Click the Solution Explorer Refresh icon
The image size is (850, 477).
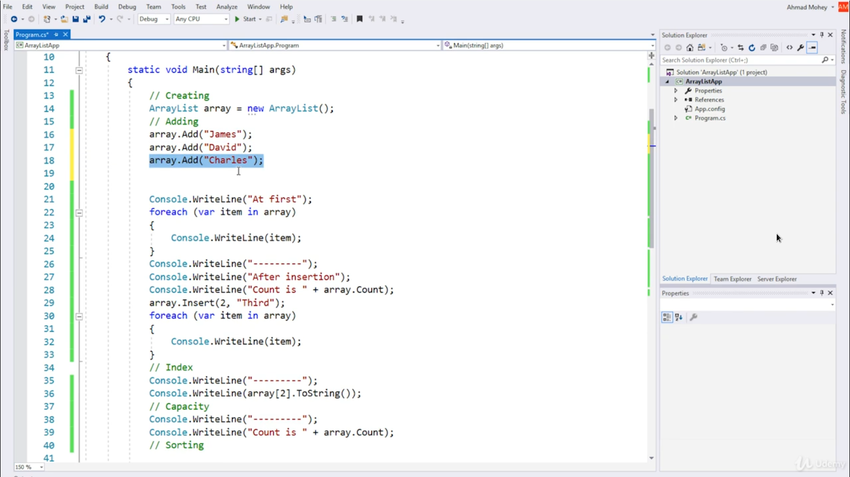[x=752, y=48]
